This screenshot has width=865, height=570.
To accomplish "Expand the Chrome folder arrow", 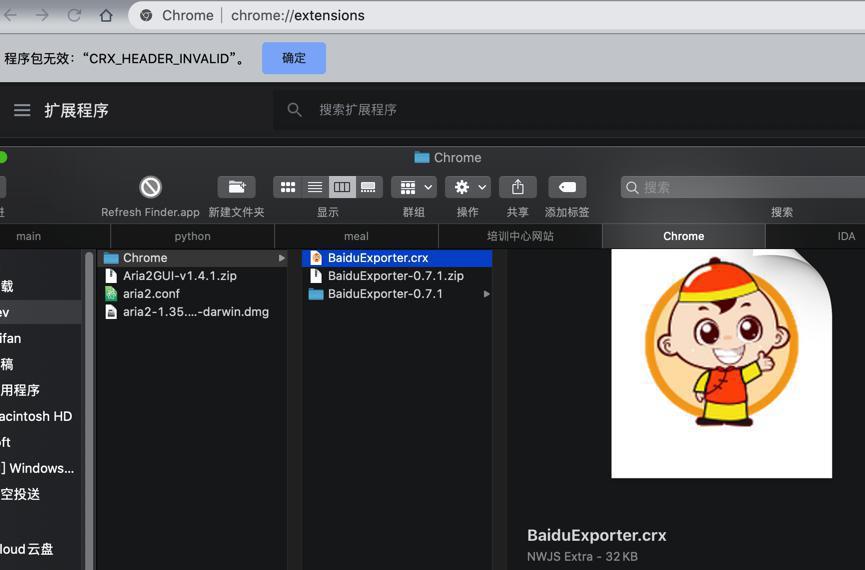I will click(x=281, y=258).
